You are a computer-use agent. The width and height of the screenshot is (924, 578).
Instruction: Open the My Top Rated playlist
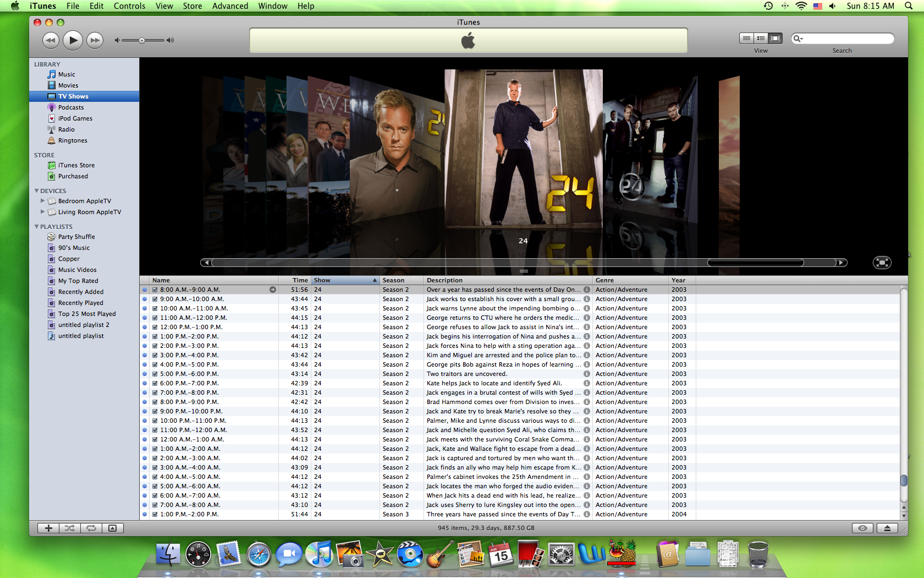(78, 281)
